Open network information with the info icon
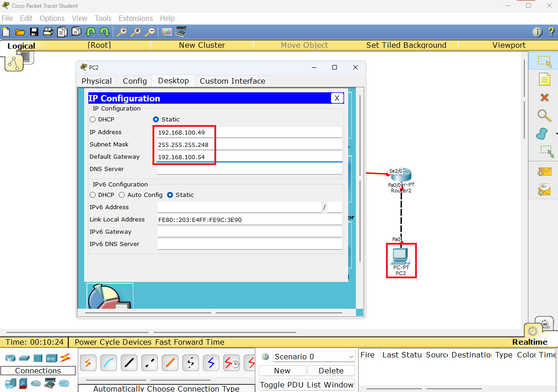Image resolution: width=558 pixels, height=392 pixels. [x=538, y=32]
